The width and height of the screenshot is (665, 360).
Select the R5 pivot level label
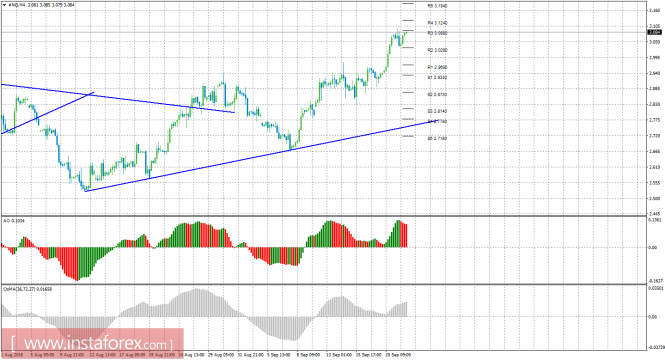(437, 6)
